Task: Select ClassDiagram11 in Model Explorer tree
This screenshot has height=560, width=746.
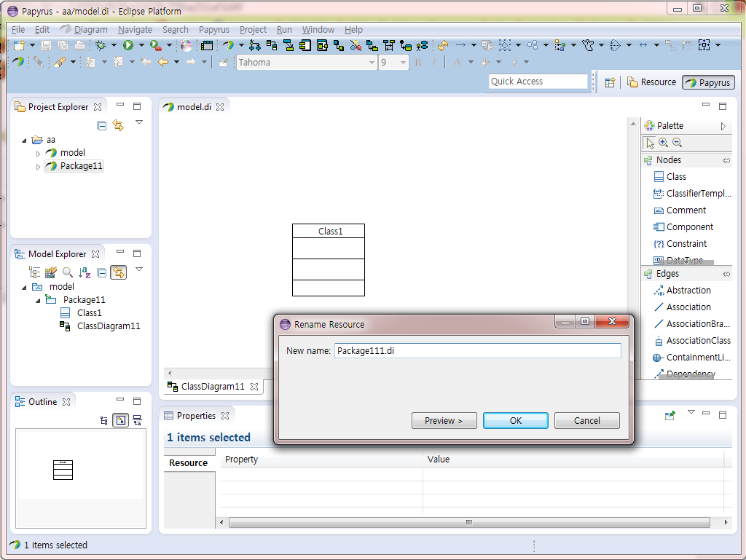Action: pyautogui.click(x=109, y=326)
